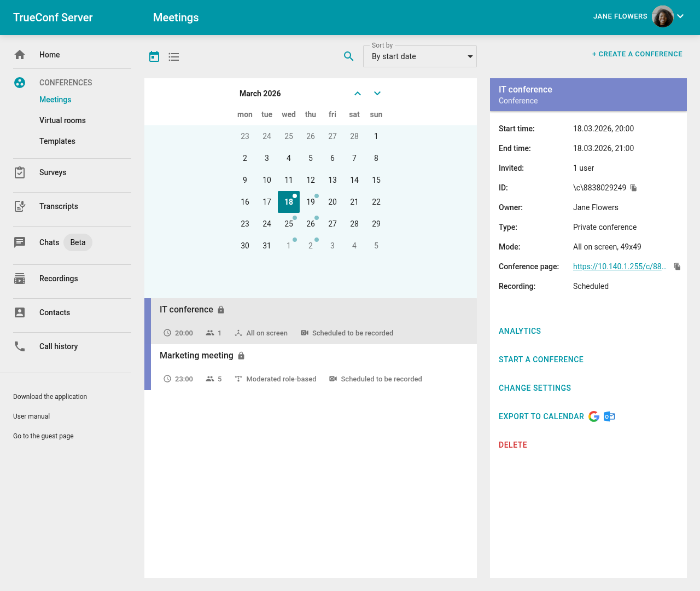Go to next calendar month
This screenshot has width=700, height=591.
pyautogui.click(x=377, y=94)
